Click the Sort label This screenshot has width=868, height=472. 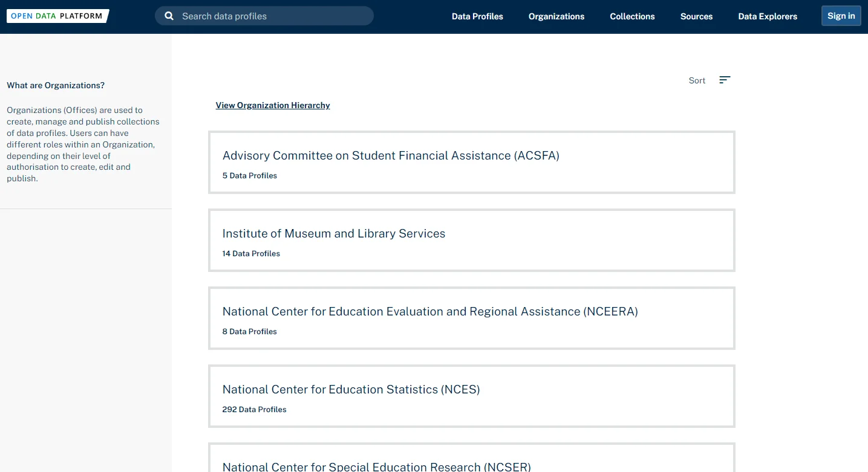[697, 80]
